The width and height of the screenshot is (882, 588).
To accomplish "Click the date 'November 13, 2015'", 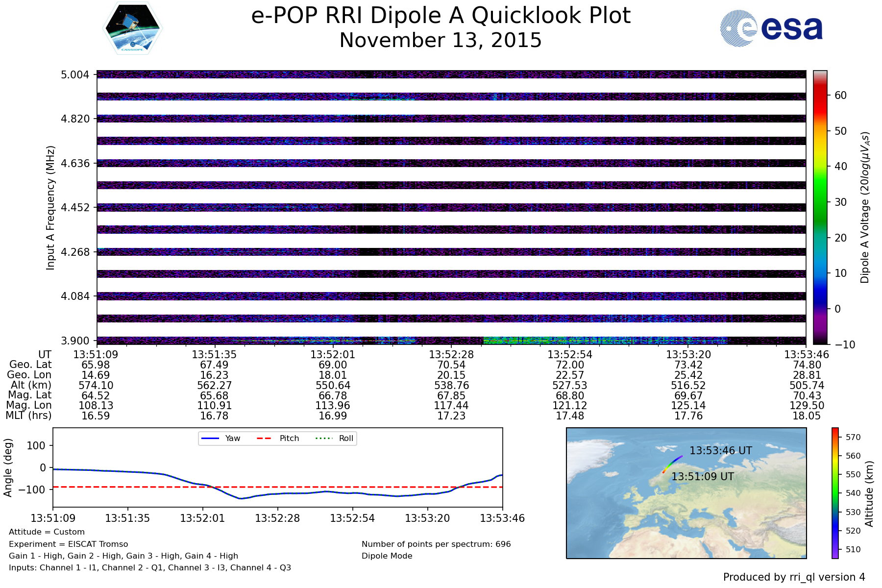I will pyautogui.click(x=441, y=40).
